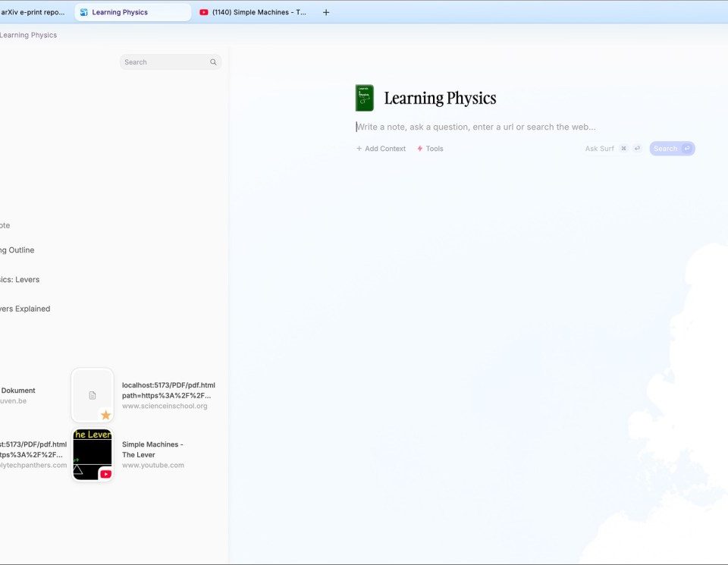Viewport: 728px width, 565px height.
Task: Click the Ask Surf button
Action: click(599, 149)
